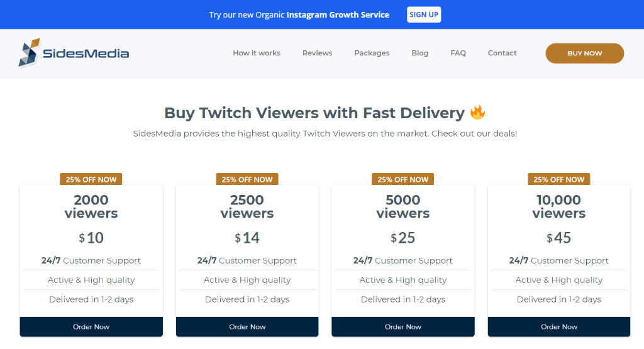644x349 pixels.
Task: Open the How it works page
Action: point(257,53)
